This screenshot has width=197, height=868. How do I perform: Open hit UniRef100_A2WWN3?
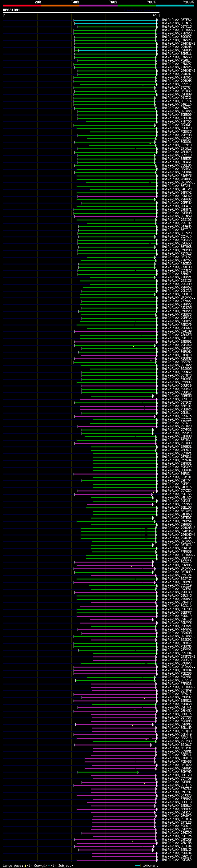coord(177,358)
